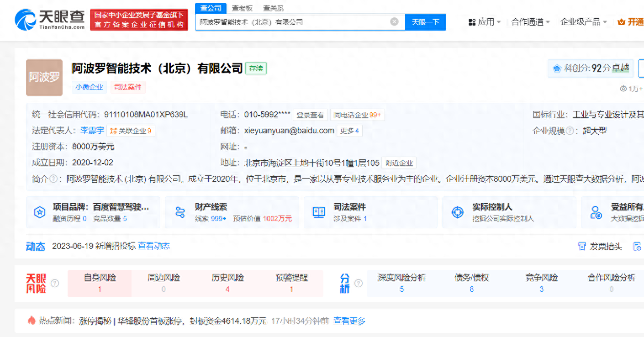Click the 财产线索 card icon
This screenshot has width=644, height=337.
[180, 212]
